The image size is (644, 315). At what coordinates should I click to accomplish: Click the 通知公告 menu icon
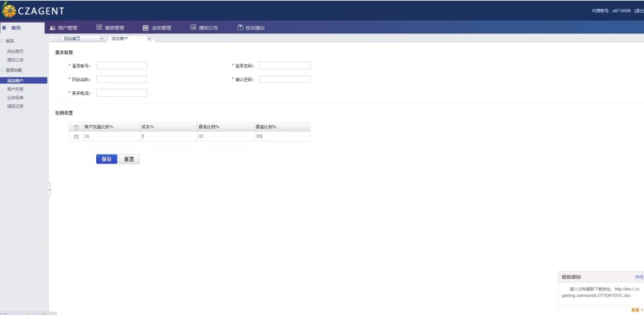click(194, 28)
